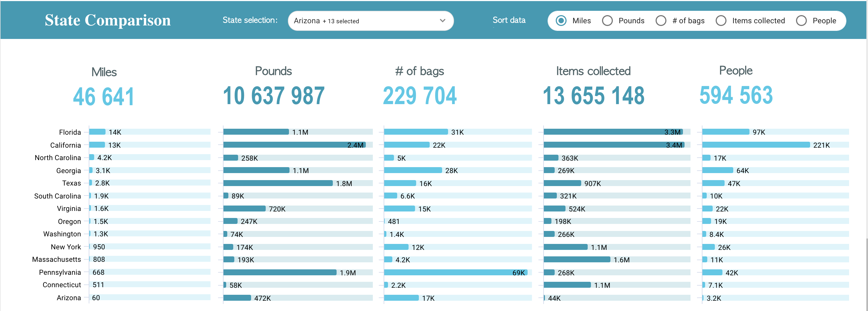Click the State selection chevron arrow

coord(442,21)
